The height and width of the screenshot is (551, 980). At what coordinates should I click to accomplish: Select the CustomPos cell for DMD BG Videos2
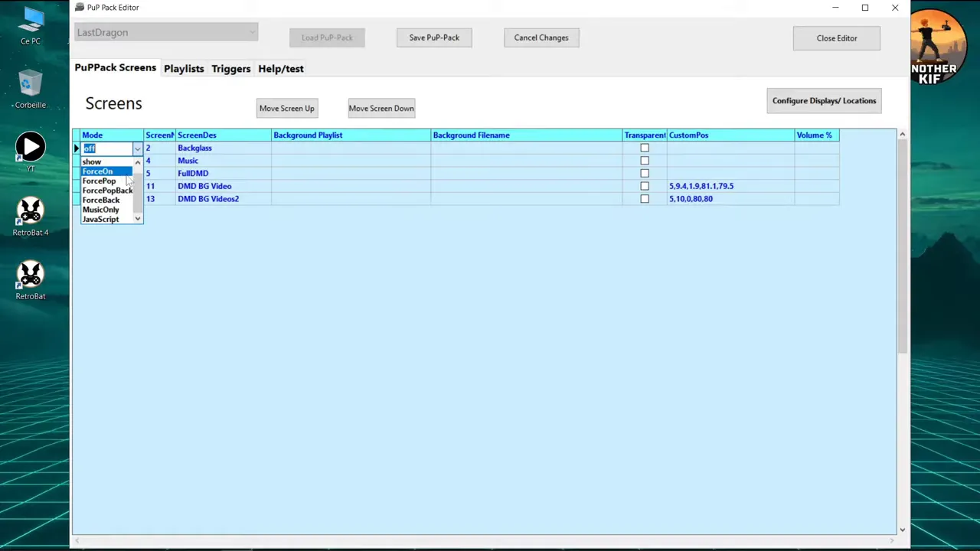[x=730, y=199]
